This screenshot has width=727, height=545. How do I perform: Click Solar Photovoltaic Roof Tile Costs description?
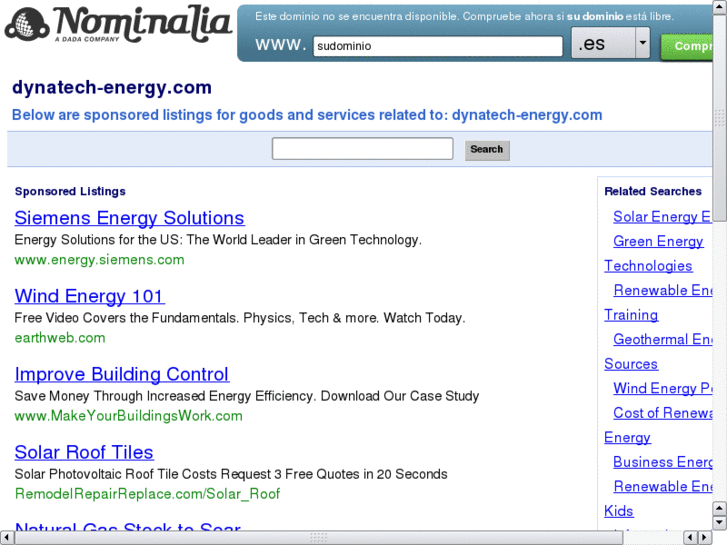click(x=231, y=474)
